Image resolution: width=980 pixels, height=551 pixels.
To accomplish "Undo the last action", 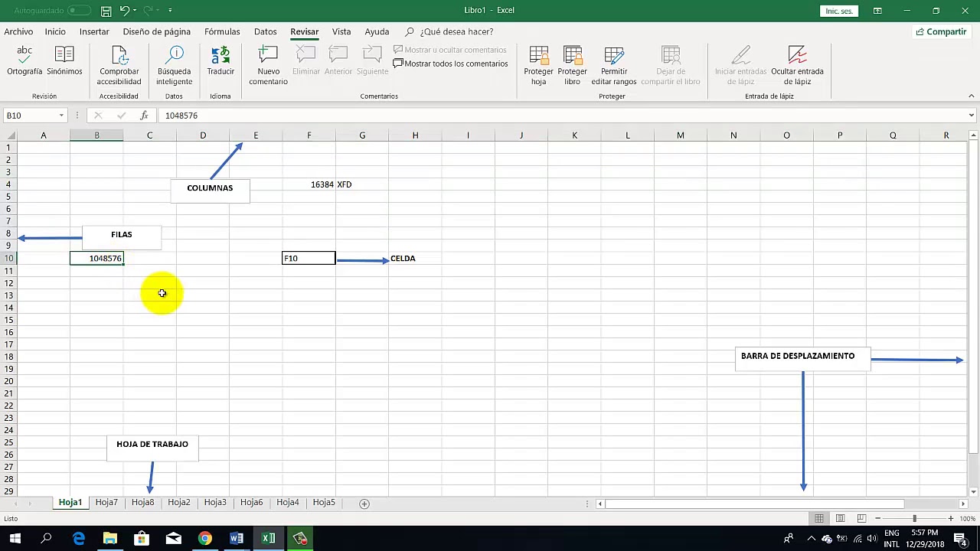I will coord(124,11).
